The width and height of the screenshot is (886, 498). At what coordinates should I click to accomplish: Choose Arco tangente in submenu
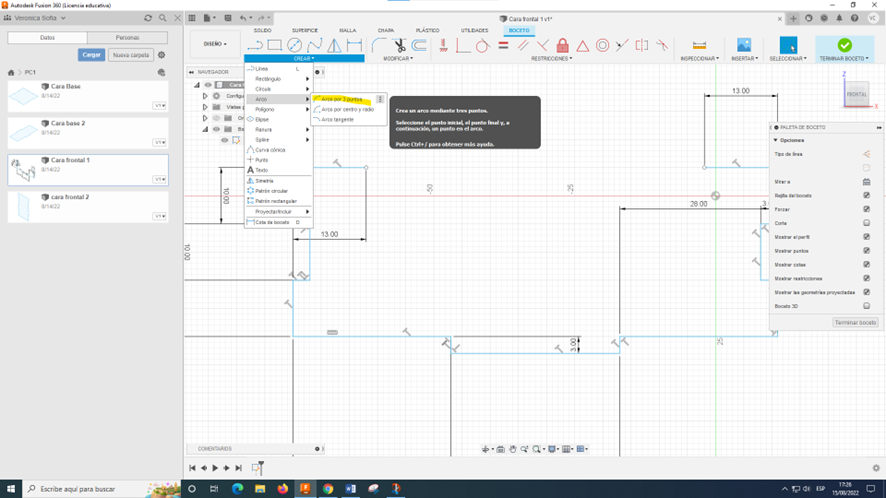pyautogui.click(x=337, y=120)
